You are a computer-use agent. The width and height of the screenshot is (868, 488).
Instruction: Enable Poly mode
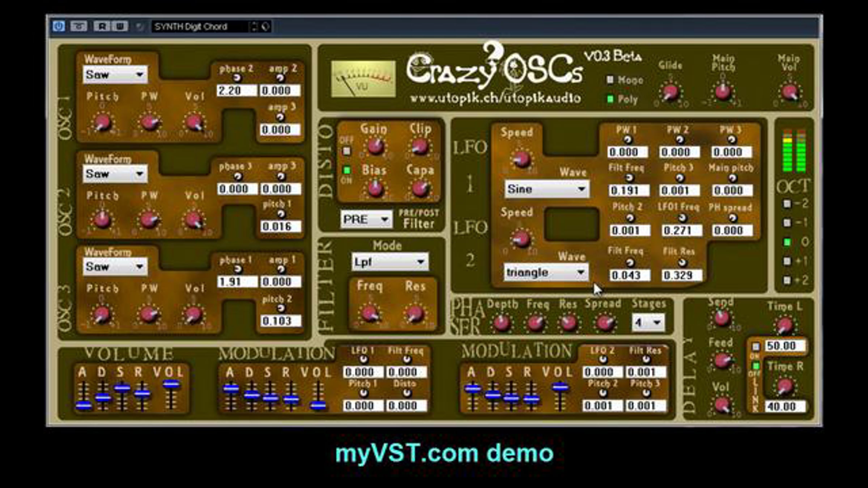pos(610,99)
